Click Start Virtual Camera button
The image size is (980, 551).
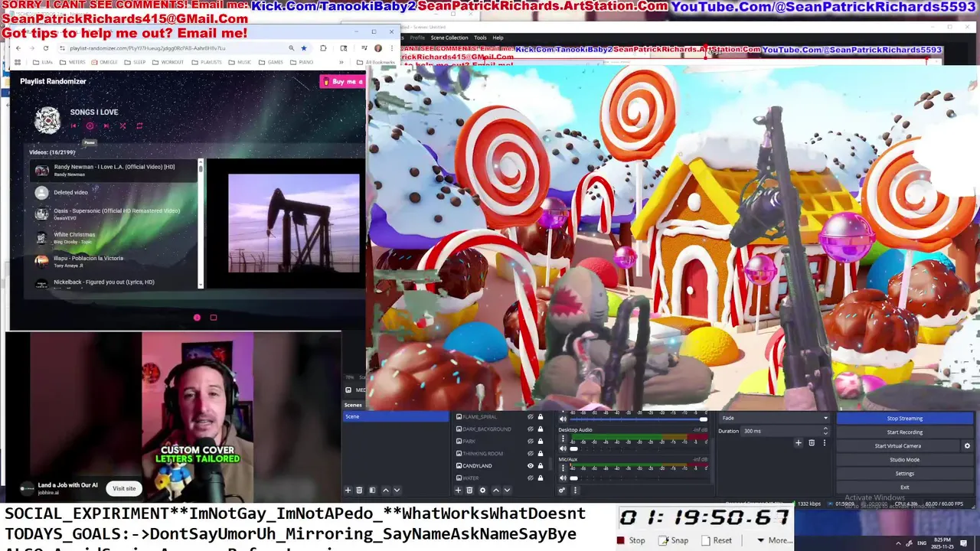(x=898, y=446)
